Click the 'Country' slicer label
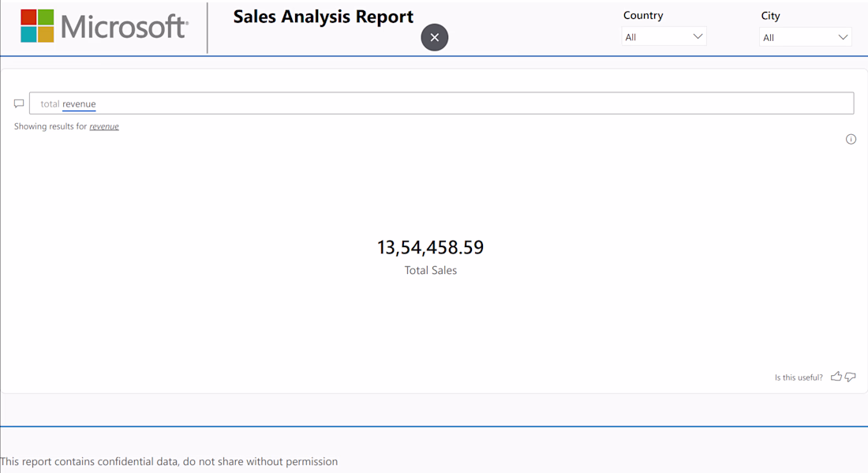The height and width of the screenshot is (473, 868). [642, 16]
